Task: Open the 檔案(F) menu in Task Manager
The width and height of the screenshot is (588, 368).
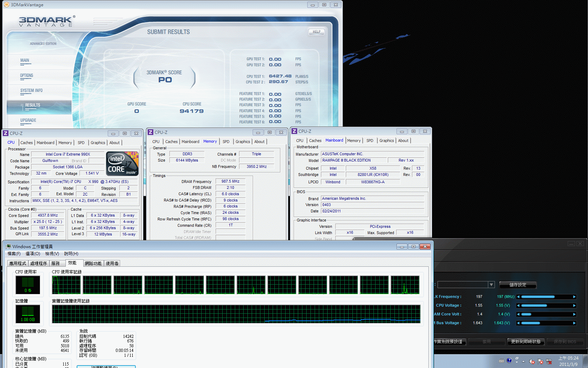Action: (x=14, y=254)
